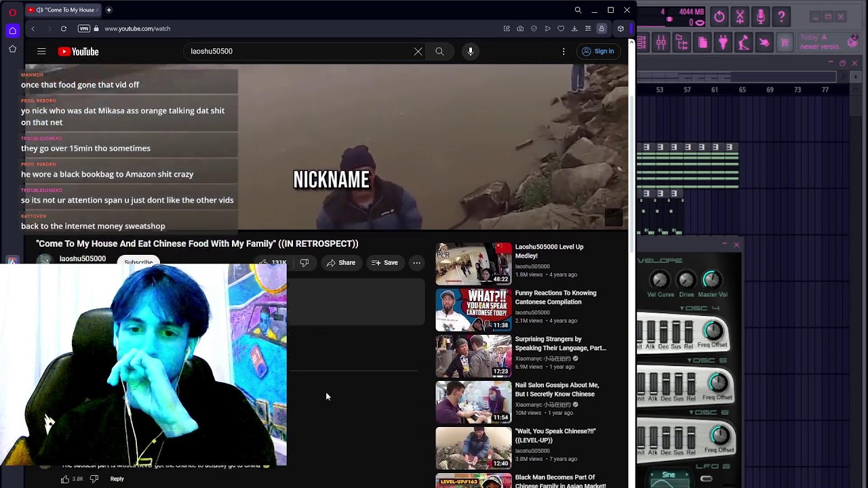Submit search with the magnifier button
The image size is (868, 488).
click(439, 52)
